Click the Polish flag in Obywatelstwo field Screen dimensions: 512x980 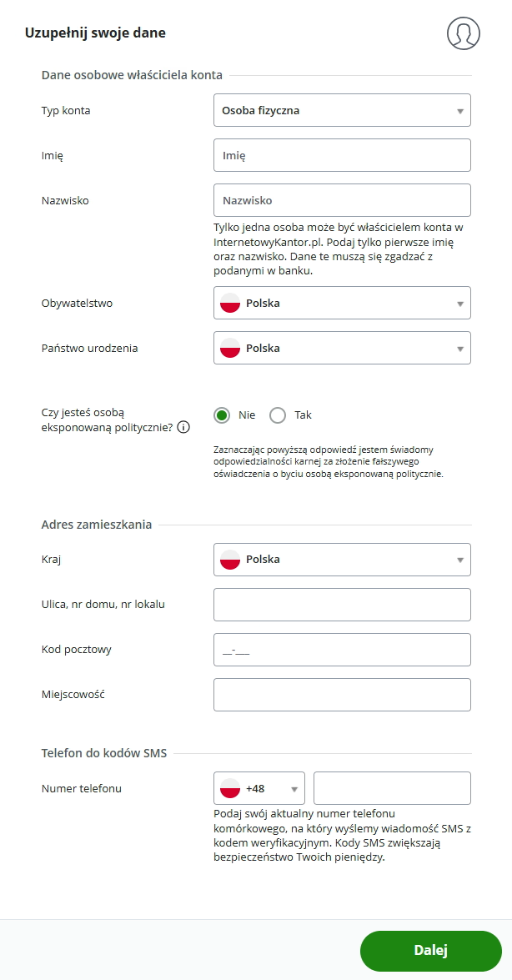230,304
